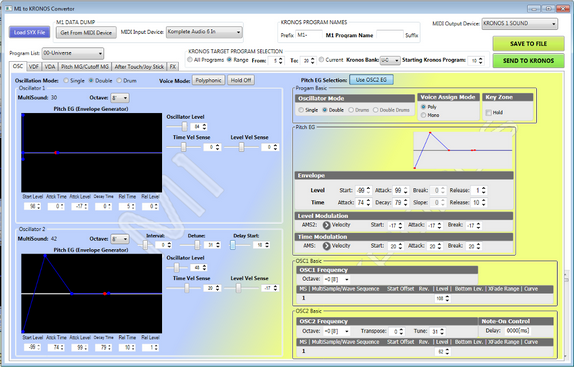
Task: Select the Single oscillation mode radio button
Action: [x=66, y=80]
